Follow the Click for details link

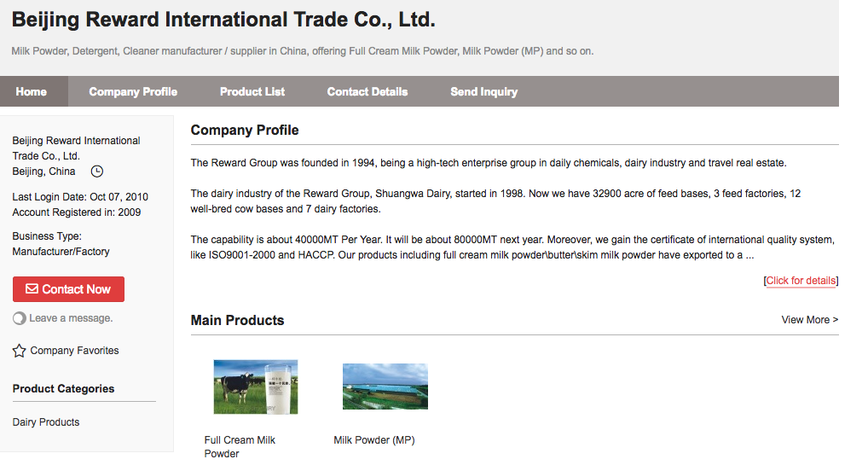click(x=801, y=281)
